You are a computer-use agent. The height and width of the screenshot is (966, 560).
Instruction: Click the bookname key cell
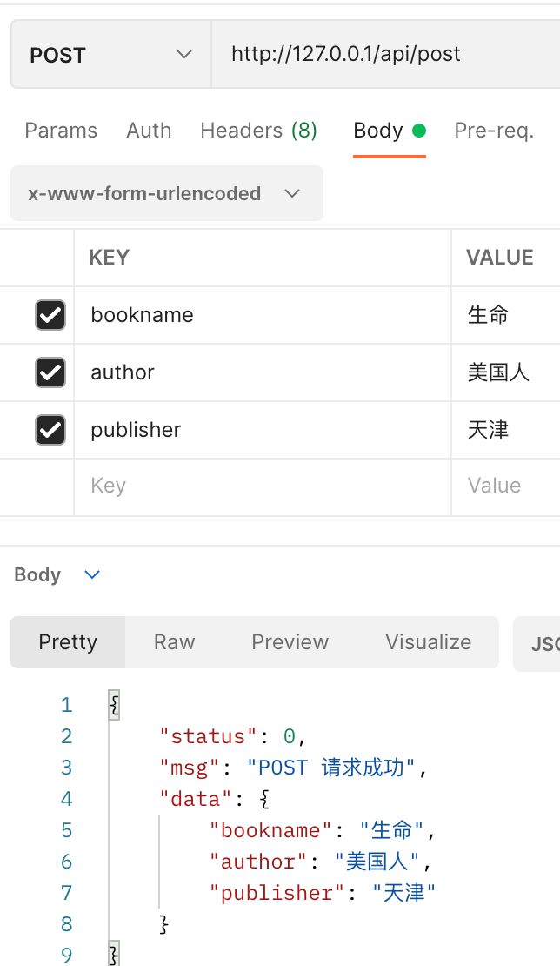coord(261,315)
